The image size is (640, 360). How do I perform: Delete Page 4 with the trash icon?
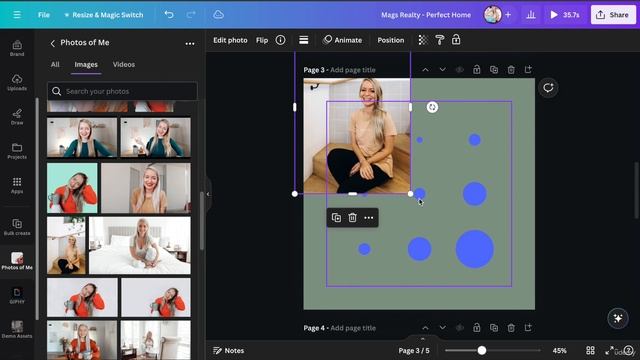pyautogui.click(x=511, y=328)
